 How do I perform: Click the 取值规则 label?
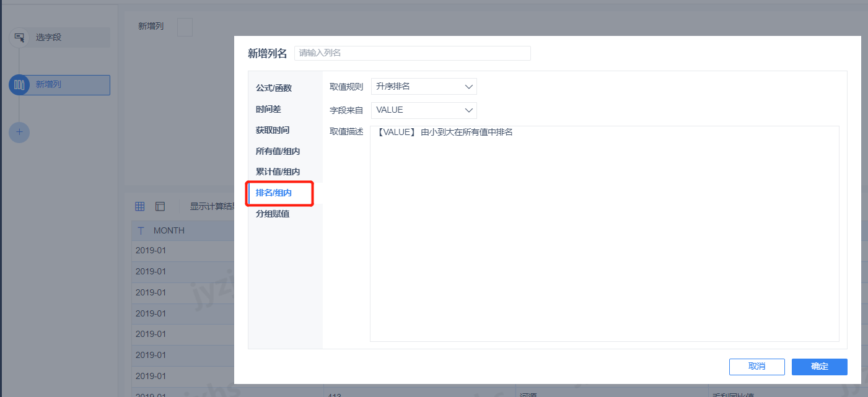(346, 87)
